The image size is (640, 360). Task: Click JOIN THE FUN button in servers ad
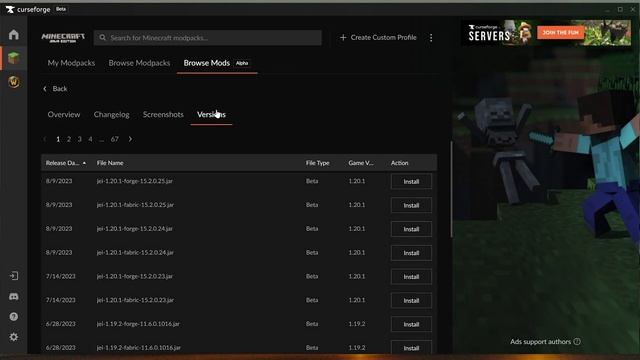560,32
